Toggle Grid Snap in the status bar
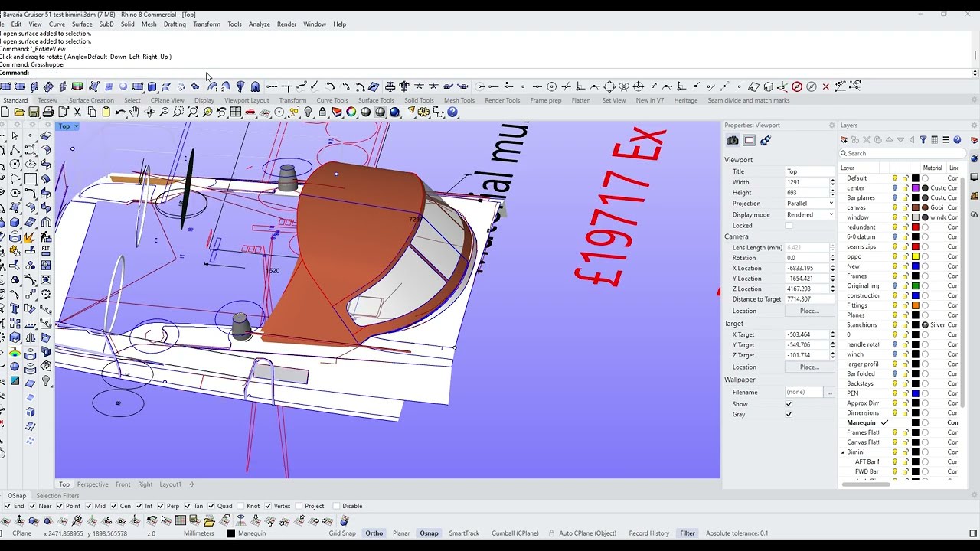The image size is (980, 551). [342, 533]
